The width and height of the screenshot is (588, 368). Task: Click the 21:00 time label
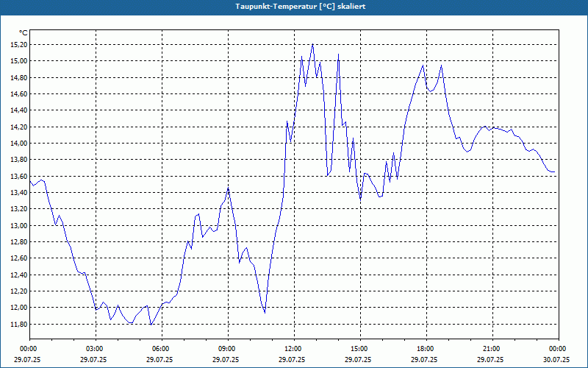492,349
